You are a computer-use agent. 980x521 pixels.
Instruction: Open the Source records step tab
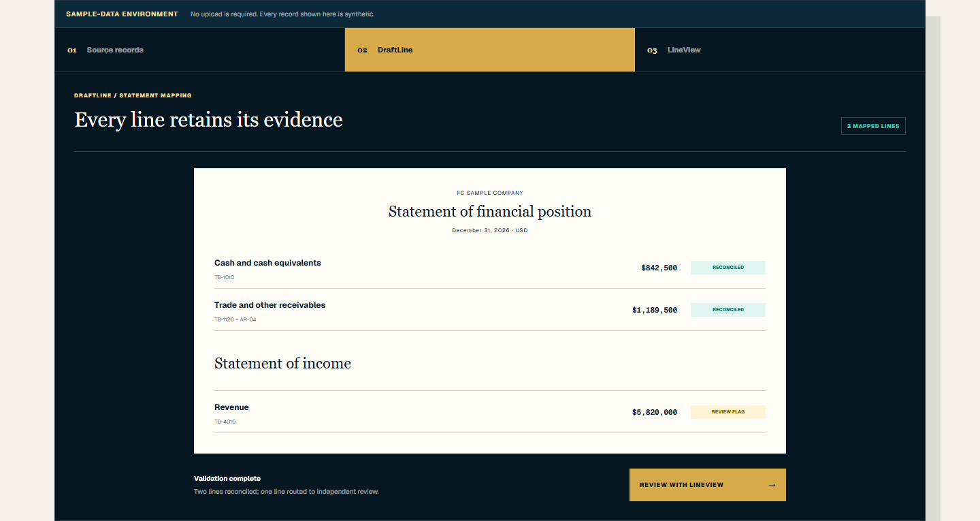click(x=199, y=50)
